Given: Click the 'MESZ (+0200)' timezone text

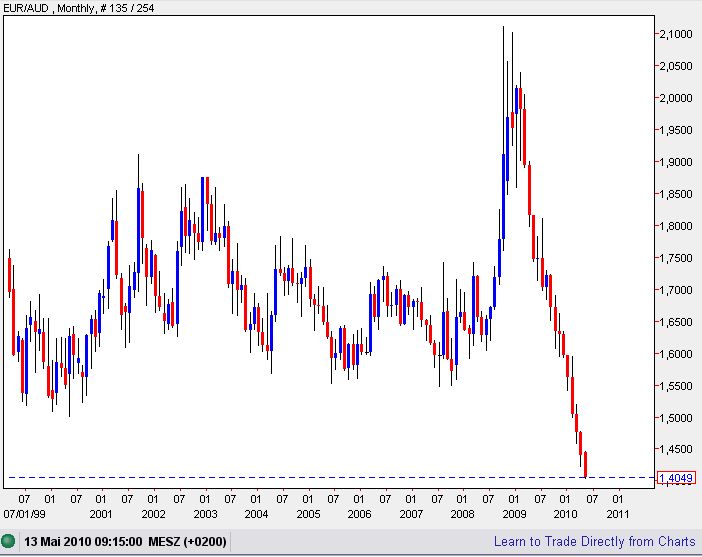Looking at the screenshot, I should click(187, 542).
